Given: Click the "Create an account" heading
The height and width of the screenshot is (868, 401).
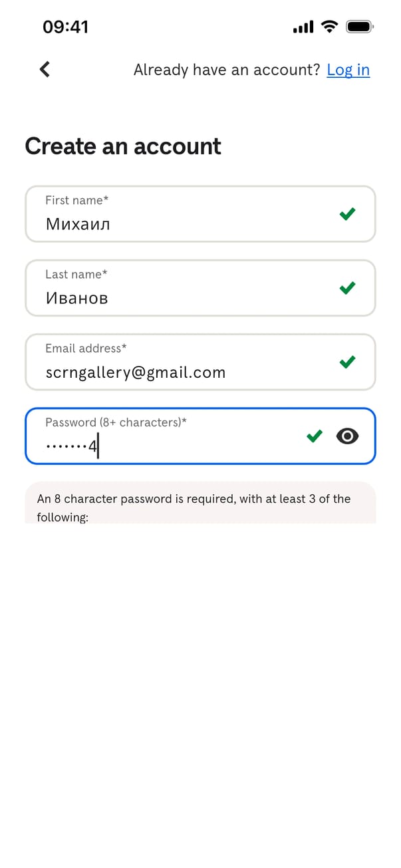Looking at the screenshot, I should click(123, 146).
